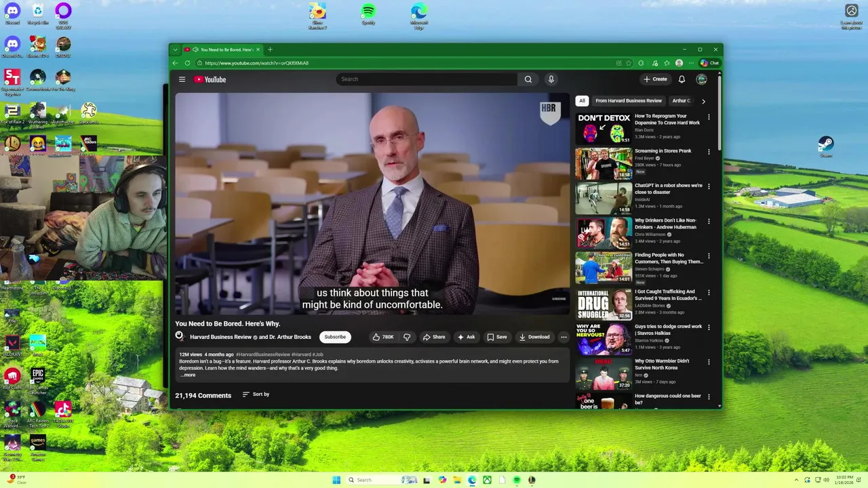Open options for Why Drinkers Don't Like Non-Drinkers
Viewport: 868px width, 488px height.
pos(709,222)
